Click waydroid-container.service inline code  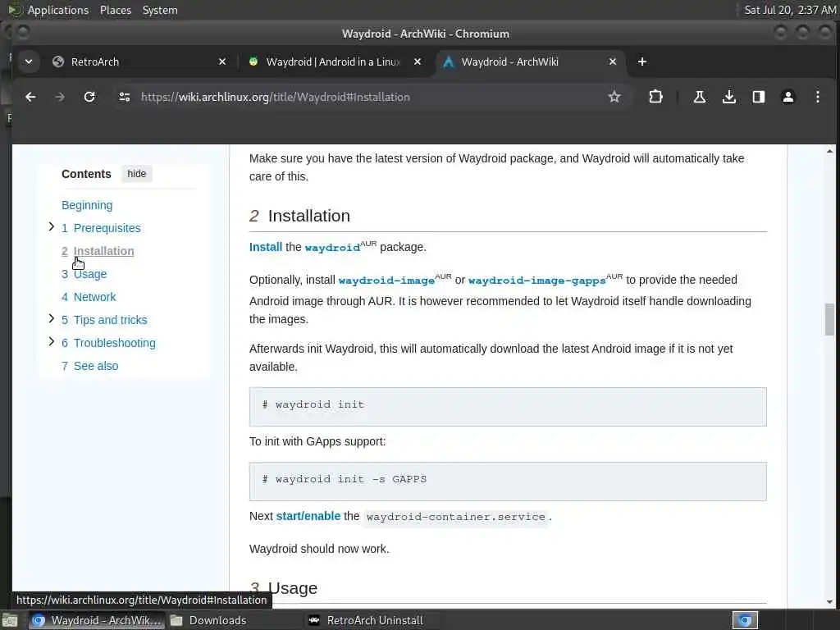coord(456,517)
